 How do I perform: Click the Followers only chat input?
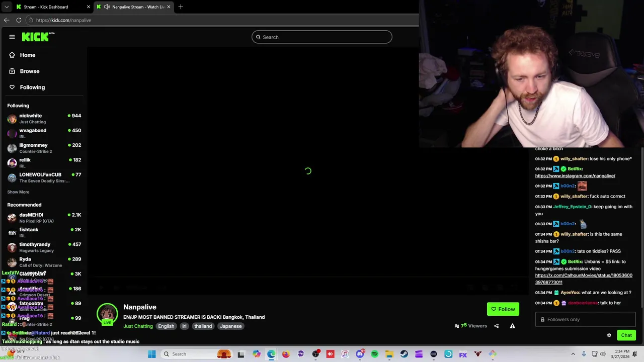point(585,319)
